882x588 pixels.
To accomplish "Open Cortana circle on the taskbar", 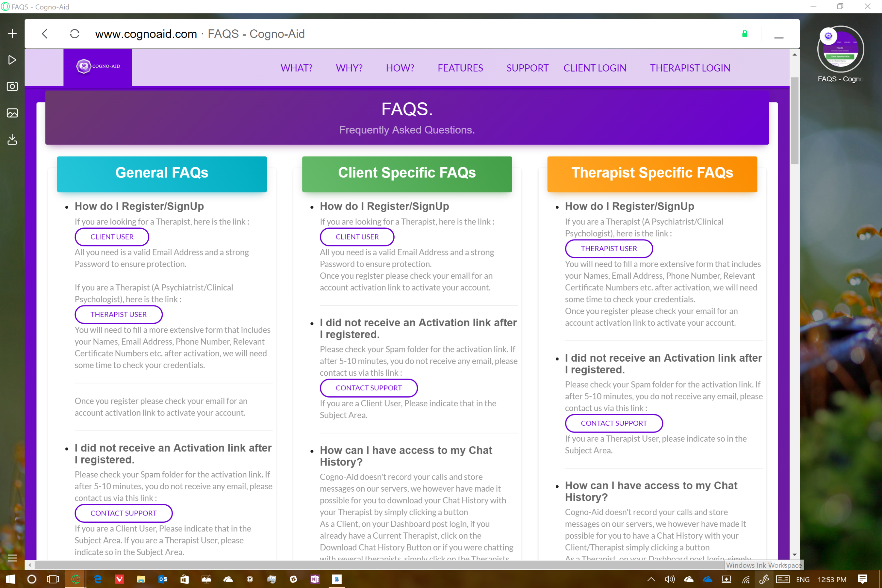I will coord(32,579).
